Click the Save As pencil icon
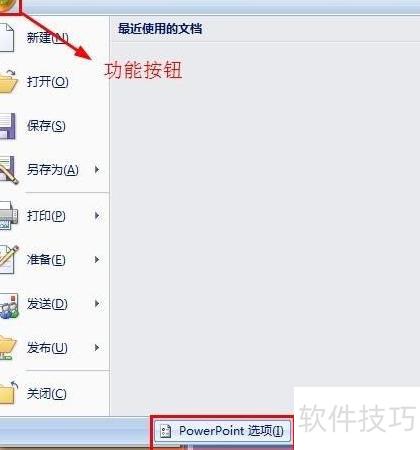 9,170
